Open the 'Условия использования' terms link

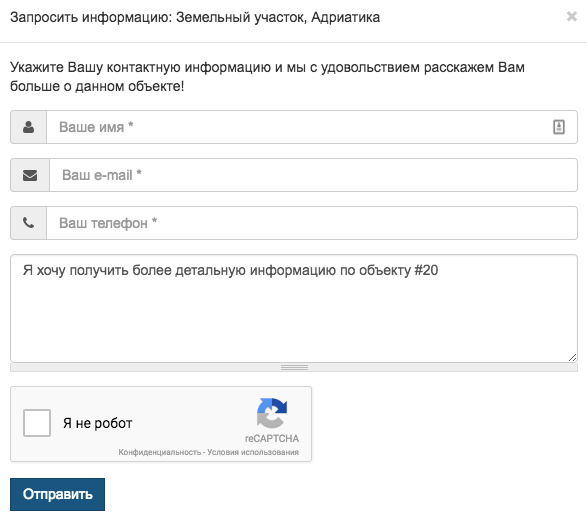tap(253, 452)
